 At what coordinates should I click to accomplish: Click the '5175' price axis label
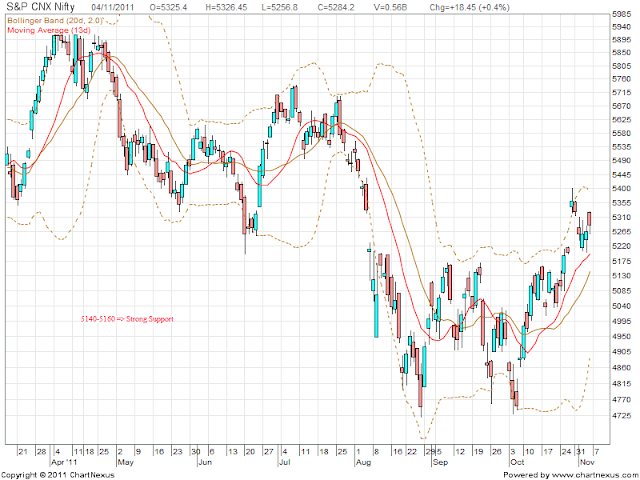point(622,261)
